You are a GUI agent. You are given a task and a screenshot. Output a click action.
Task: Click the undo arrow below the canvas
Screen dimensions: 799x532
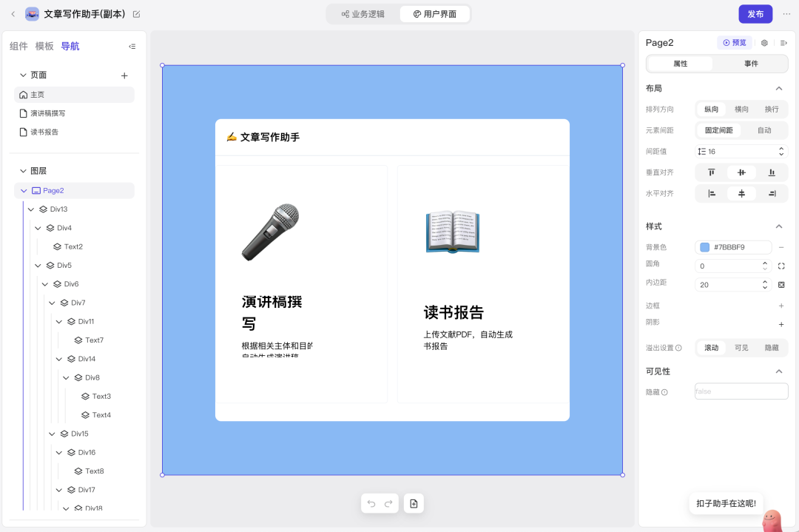coord(371,503)
